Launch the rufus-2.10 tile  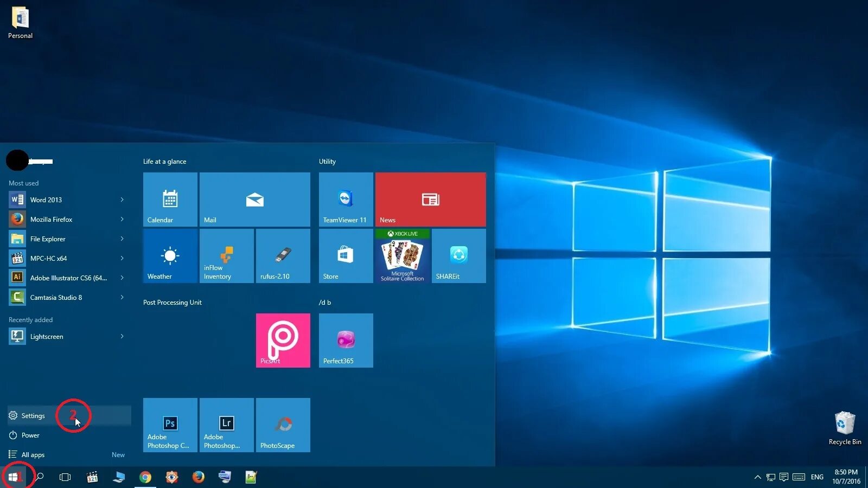283,256
